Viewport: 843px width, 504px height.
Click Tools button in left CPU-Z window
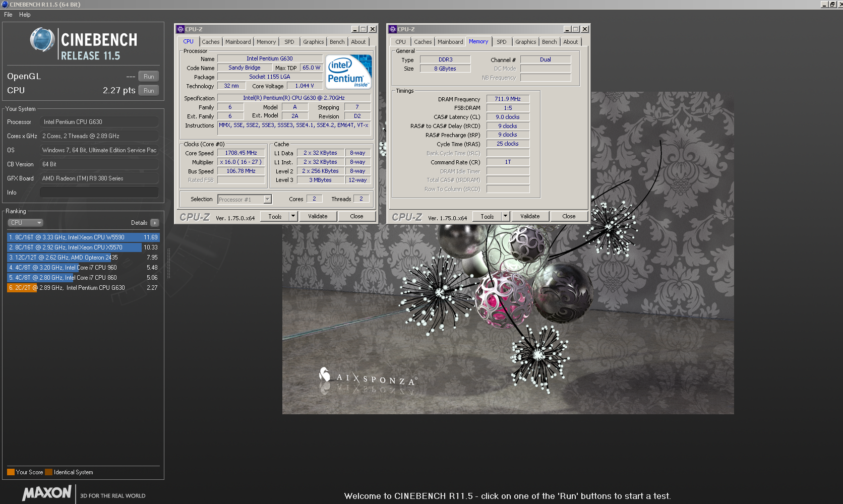275,216
